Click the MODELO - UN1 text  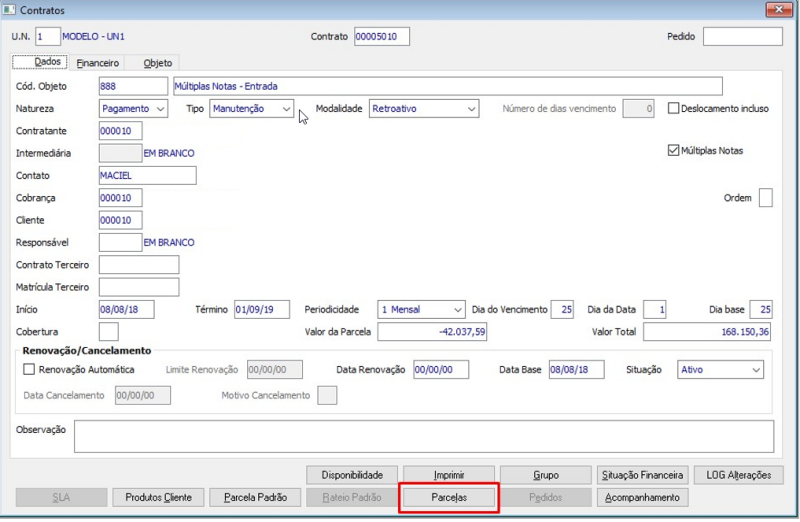coord(93,37)
